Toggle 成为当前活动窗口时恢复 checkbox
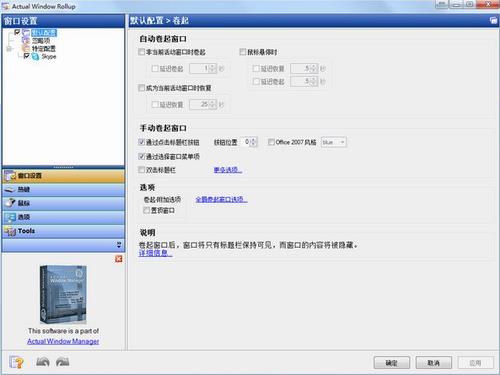Viewport: 500px width, 375px height. click(x=141, y=88)
